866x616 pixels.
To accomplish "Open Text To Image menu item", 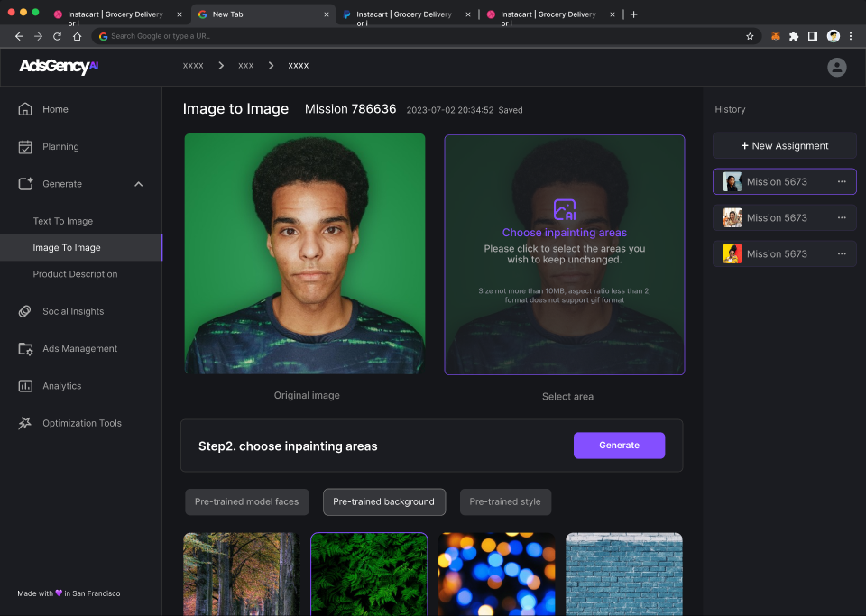I will 63,221.
